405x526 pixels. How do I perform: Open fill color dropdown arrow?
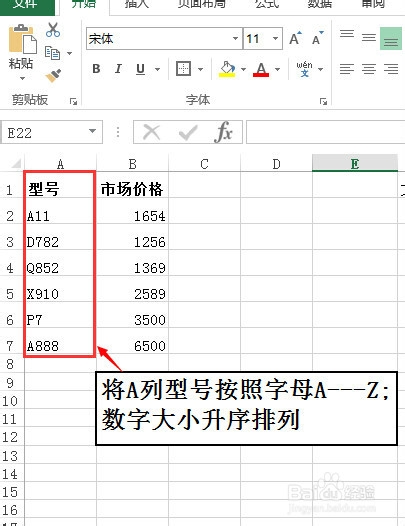tap(243, 69)
